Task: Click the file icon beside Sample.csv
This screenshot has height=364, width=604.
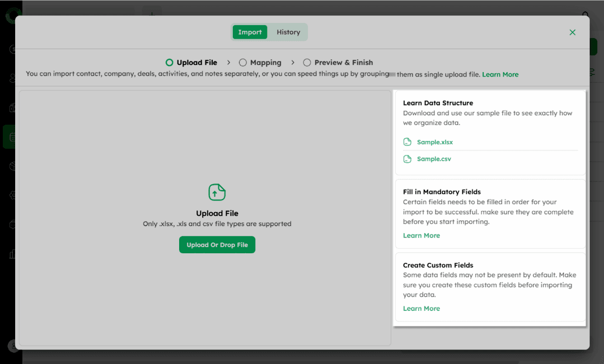Action: point(408,159)
